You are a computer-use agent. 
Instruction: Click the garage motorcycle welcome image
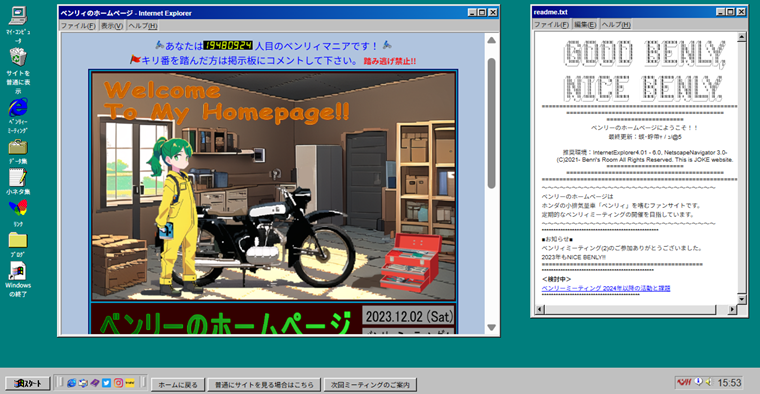[273, 186]
